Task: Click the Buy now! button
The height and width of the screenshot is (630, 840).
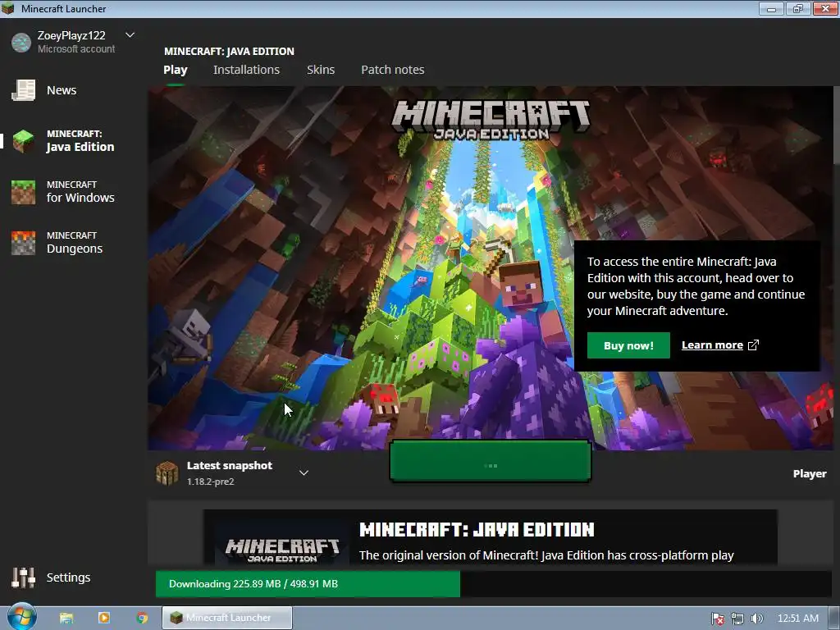Action: coord(628,345)
